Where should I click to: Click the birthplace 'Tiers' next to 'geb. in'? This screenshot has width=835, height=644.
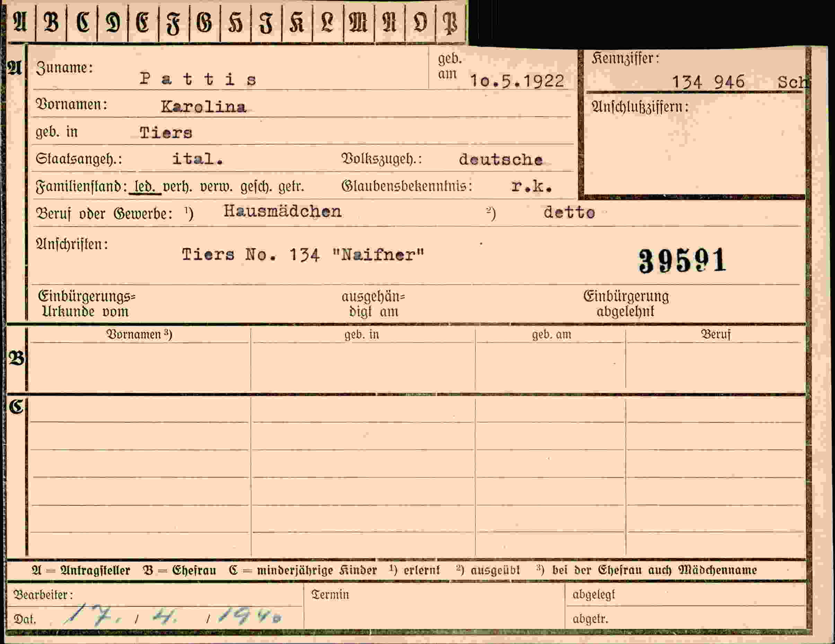point(166,133)
